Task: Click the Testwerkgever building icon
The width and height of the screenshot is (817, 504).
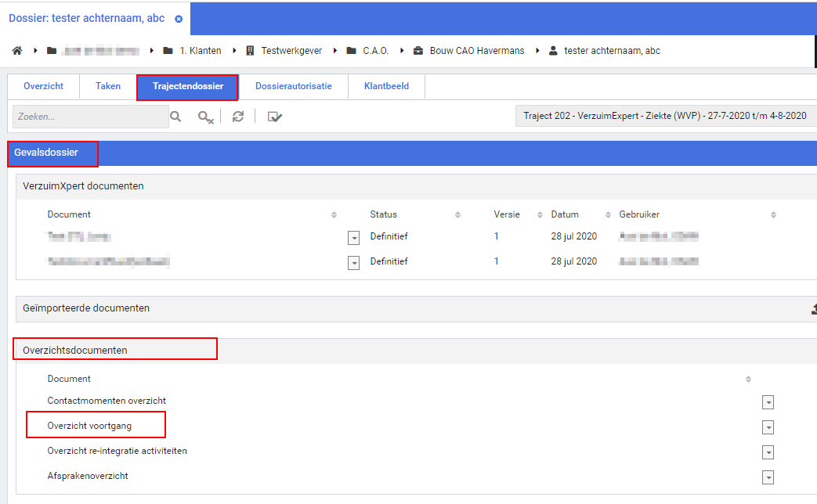Action: [x=251, y=51]
